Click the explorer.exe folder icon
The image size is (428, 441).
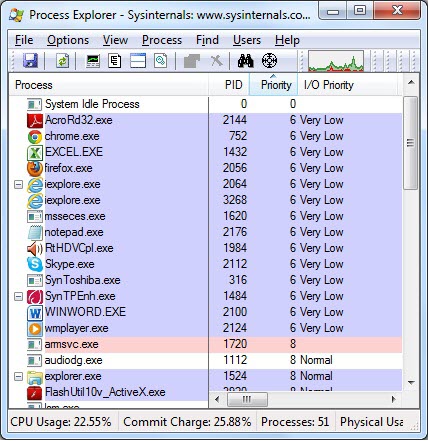[35, 377]
